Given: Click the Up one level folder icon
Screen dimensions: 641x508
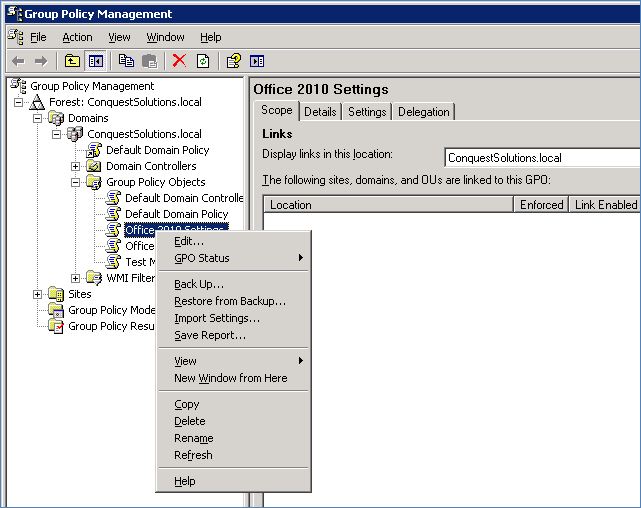Looking at the screenshot, I should [x=72, y=61].
